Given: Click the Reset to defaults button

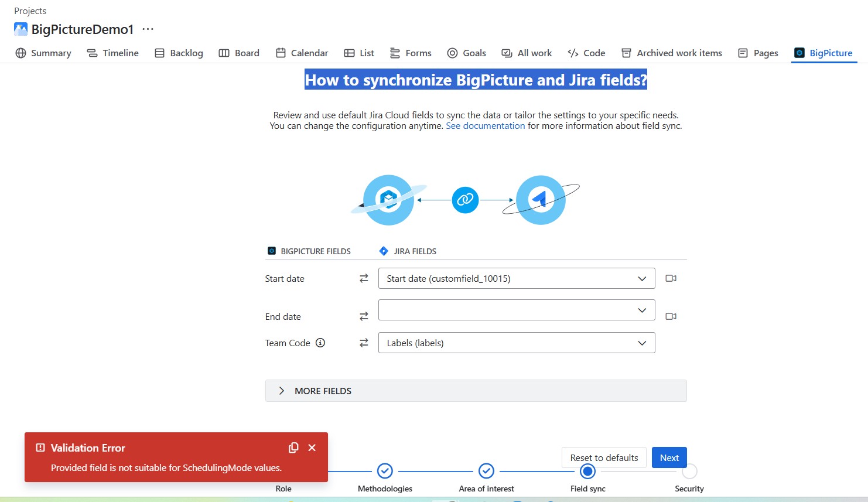Looking at the screenshot, I should pos(604,457).
